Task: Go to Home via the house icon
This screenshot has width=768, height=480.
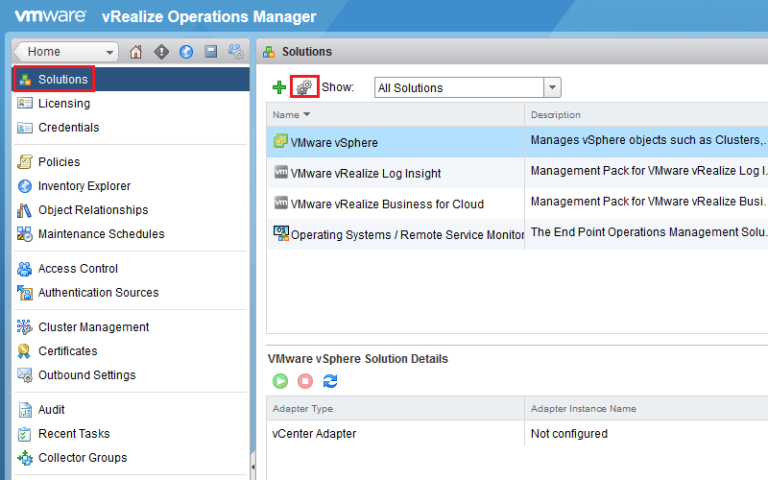Action: [136, 52]
